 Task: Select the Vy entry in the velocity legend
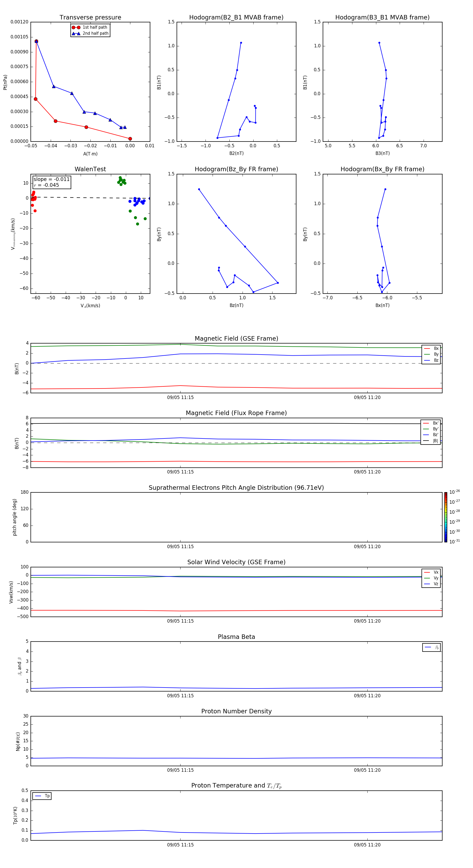[431, 578]
